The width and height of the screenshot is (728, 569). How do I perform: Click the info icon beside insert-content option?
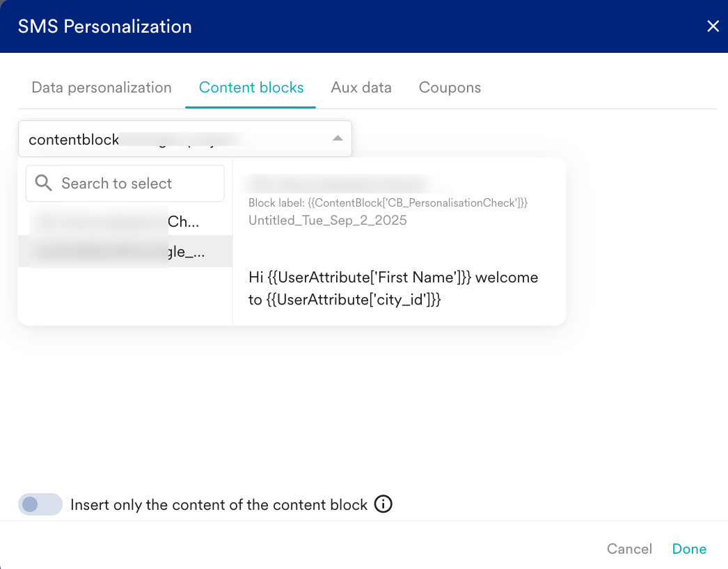pos(383,504)
